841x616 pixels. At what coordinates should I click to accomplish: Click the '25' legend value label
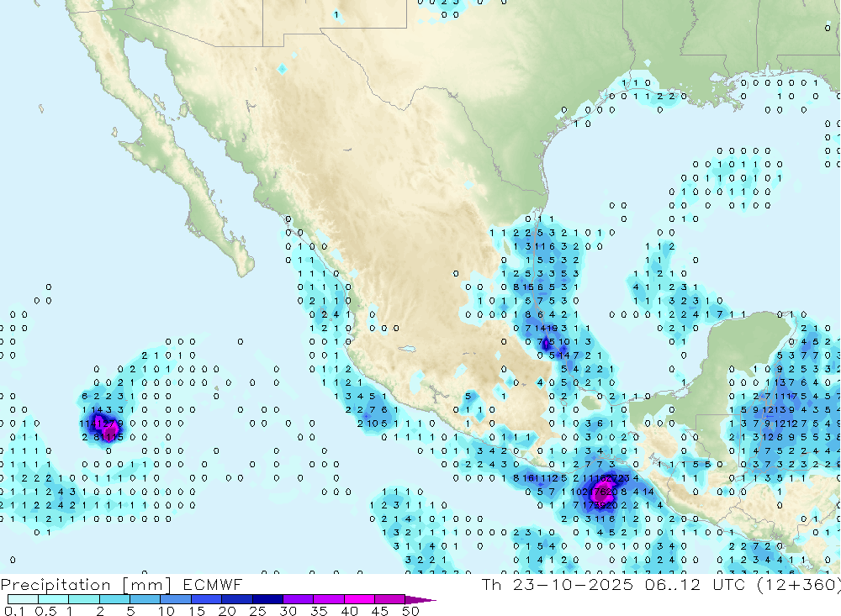tap(257, 611)
